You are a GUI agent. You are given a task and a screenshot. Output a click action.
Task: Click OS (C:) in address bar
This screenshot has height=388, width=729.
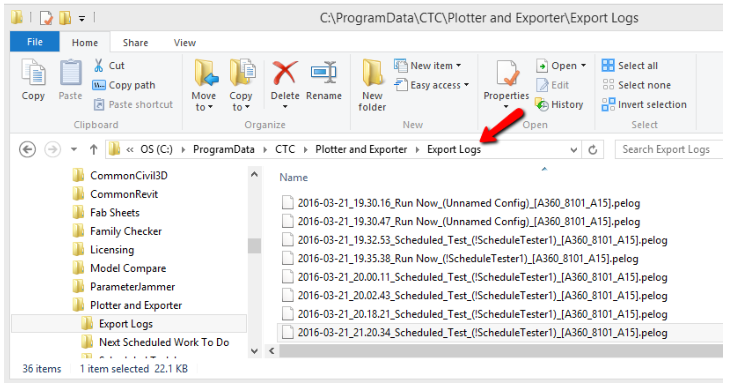pyautogui.click(x=157, y=149)
